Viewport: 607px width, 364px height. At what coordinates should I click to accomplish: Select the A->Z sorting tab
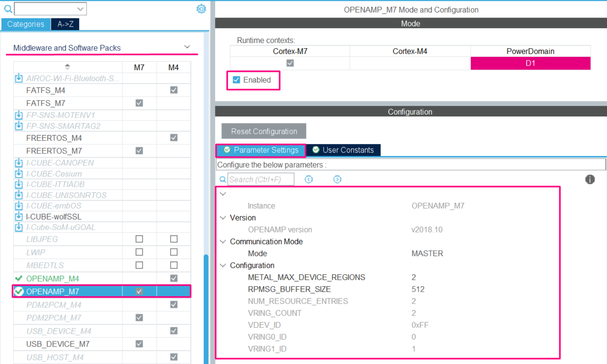coord(64,24)
